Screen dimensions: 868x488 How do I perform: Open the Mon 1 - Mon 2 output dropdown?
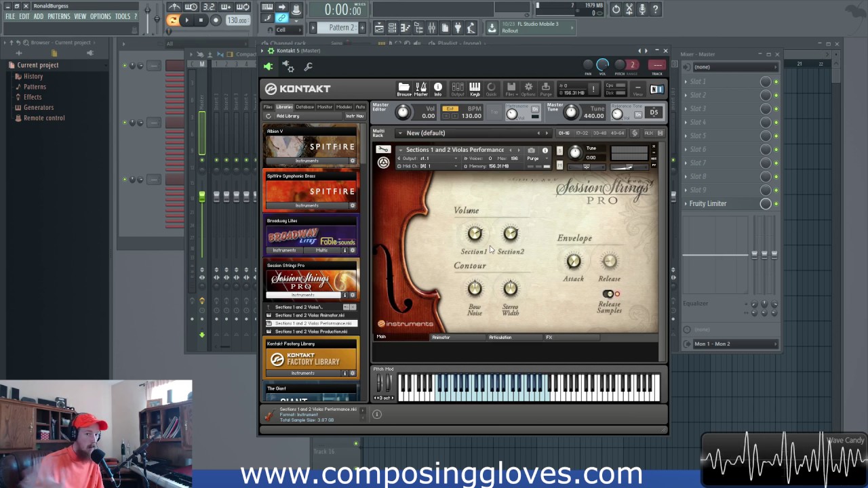coord(735,344)
